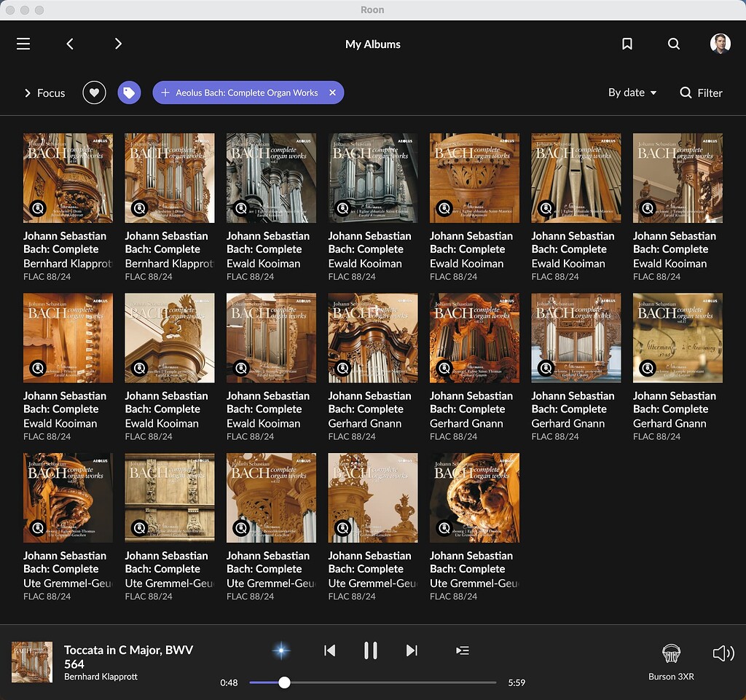Skip to the next track
Screen dimensions: 746x700
pyautogui.click(x=412, y=650)
